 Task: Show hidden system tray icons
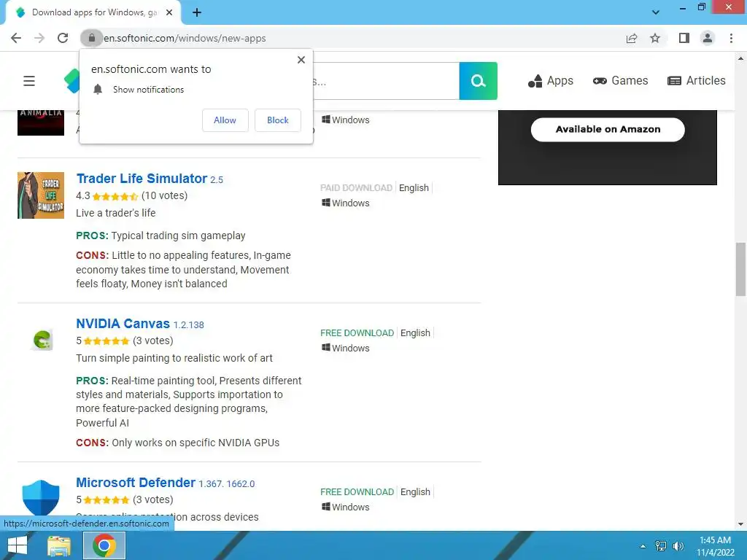pos(643,546)
